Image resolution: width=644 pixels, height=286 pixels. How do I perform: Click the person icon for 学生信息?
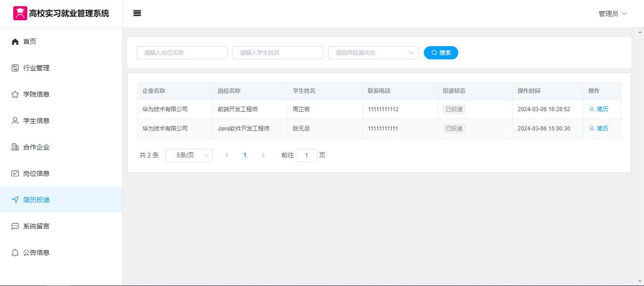(15, 121)
